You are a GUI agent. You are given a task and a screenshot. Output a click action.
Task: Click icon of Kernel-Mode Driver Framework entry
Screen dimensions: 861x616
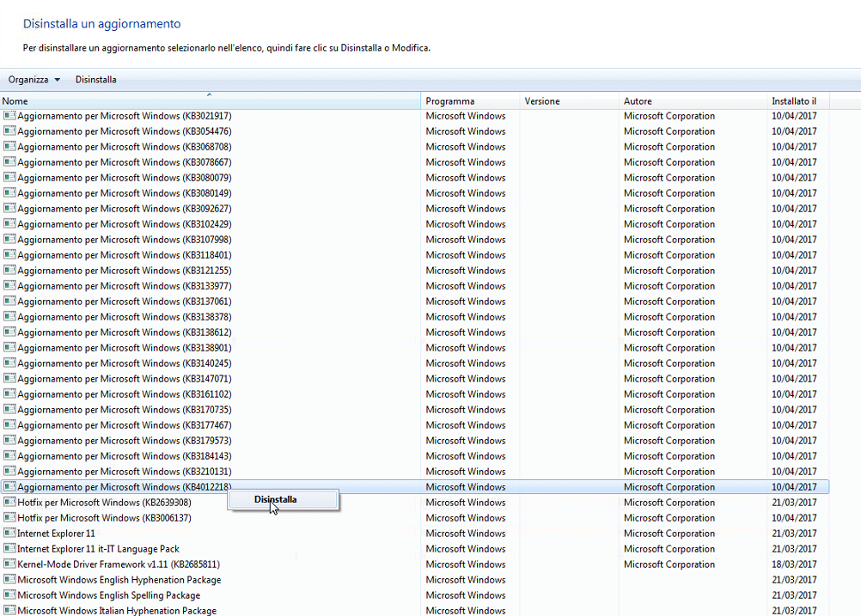pyautogui.click(x=9, y=564)
